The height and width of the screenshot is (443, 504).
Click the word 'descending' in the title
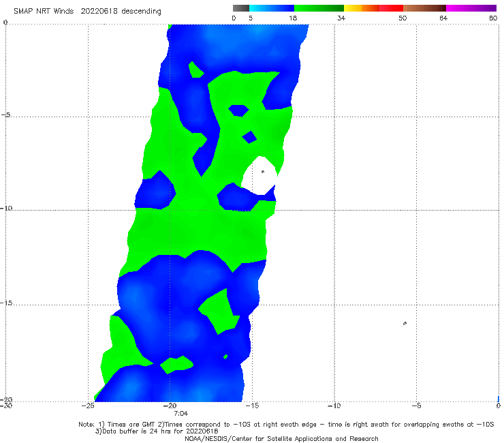[141, 12]
